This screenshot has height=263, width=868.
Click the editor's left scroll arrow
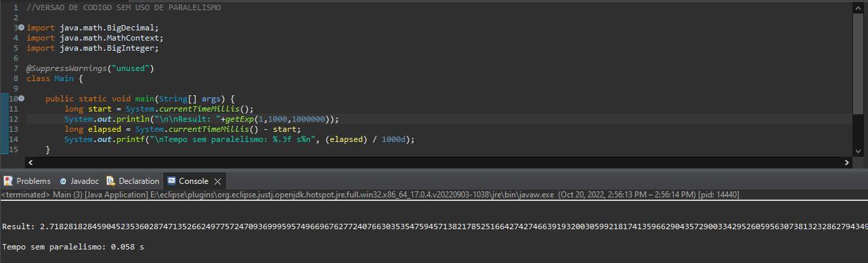click(30, 163)
